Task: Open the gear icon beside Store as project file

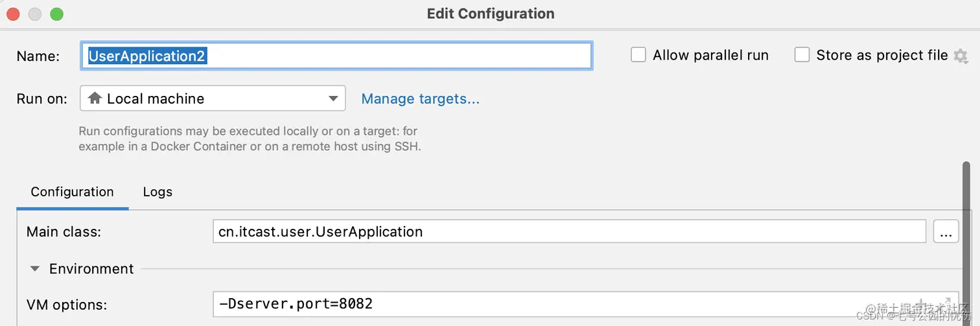Action: [x=960, y=56]
